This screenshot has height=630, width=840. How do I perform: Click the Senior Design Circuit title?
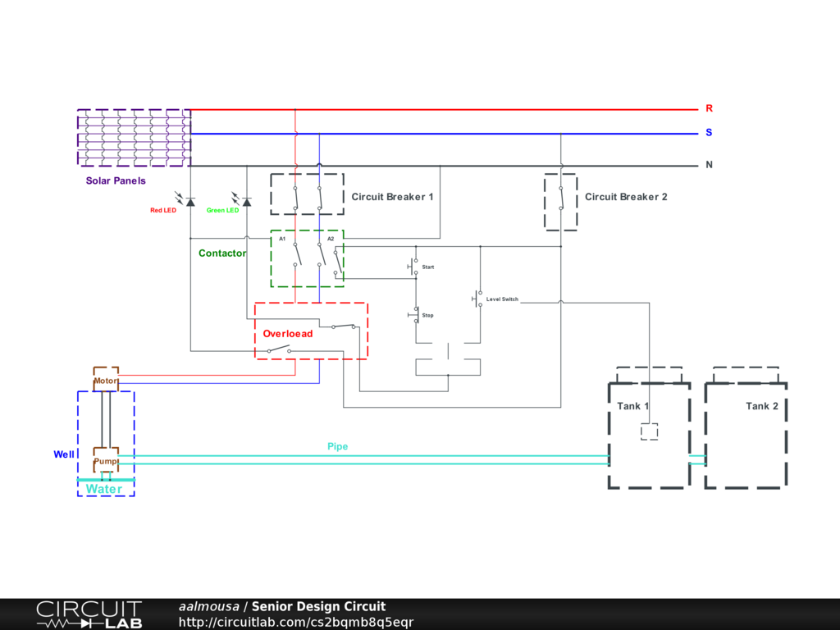click(318, 607)
